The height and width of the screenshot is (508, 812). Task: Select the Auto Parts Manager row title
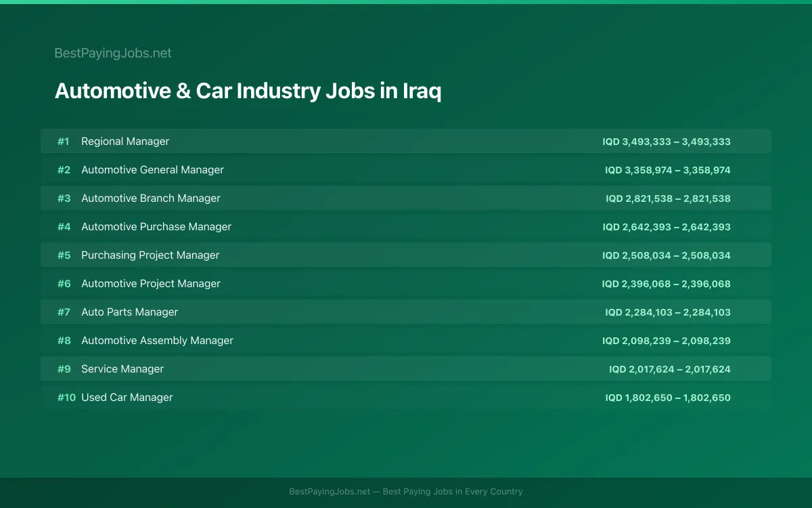pyautogui.click(x=130, y=312)
